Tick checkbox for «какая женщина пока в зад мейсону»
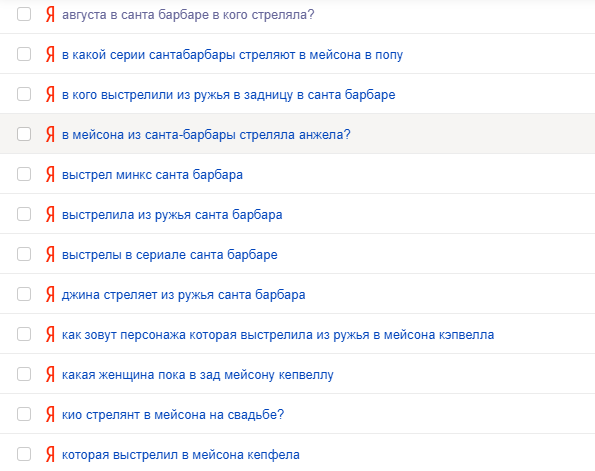 tap(24, 374)
